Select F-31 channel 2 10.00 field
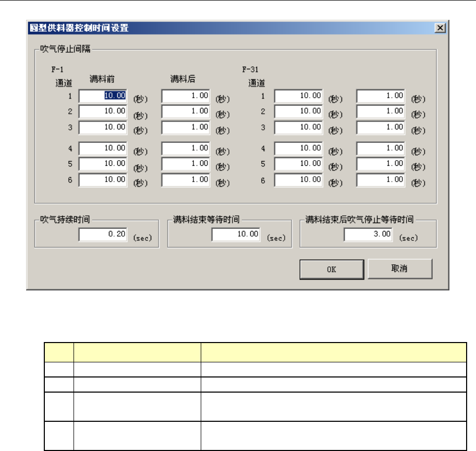The height and width of the screenshot is (451, 476). (x=298, y=112)
